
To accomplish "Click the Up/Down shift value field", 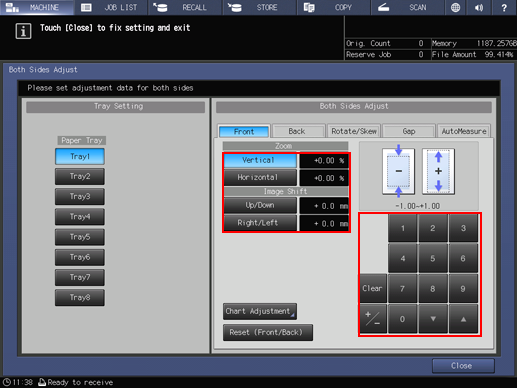I will point(324,206).
